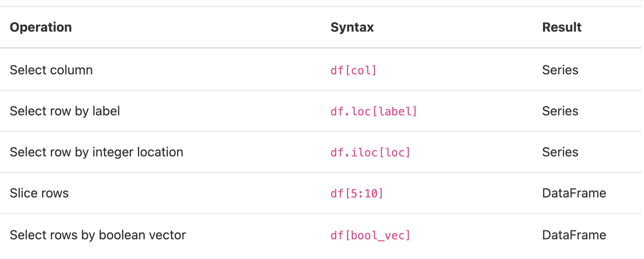Click "Select row by integer location" cell
Viewport: 644px width, 259px height.
point(96,152)
